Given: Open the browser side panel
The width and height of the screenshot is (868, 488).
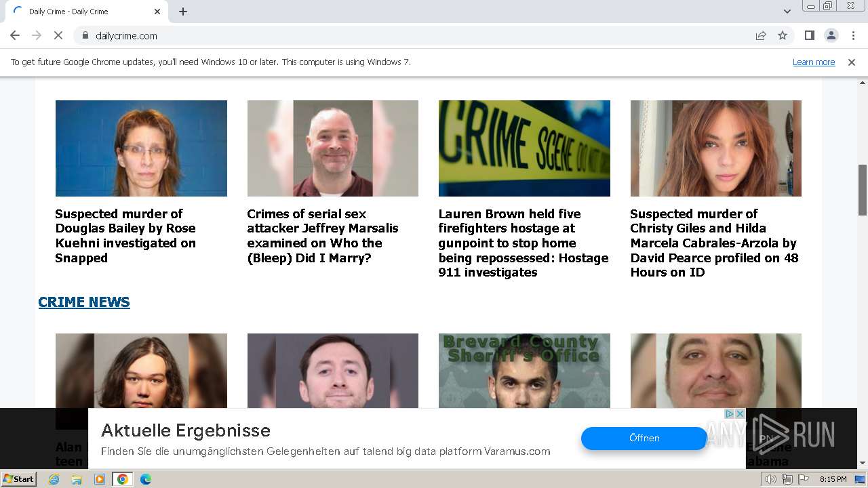Looking at the screenshot, I should [x=809, y=35].
